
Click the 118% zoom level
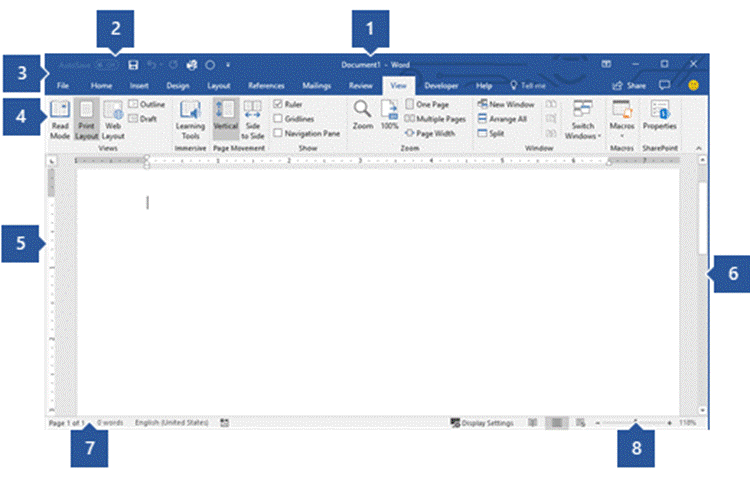tap(687, 423)
